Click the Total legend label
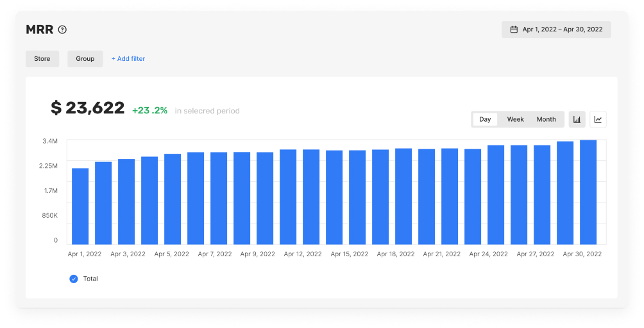 point(90,279)
